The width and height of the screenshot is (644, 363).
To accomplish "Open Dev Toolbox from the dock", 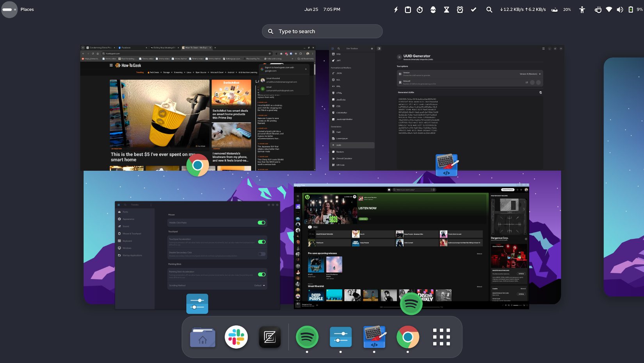I will tap(374, 337).
